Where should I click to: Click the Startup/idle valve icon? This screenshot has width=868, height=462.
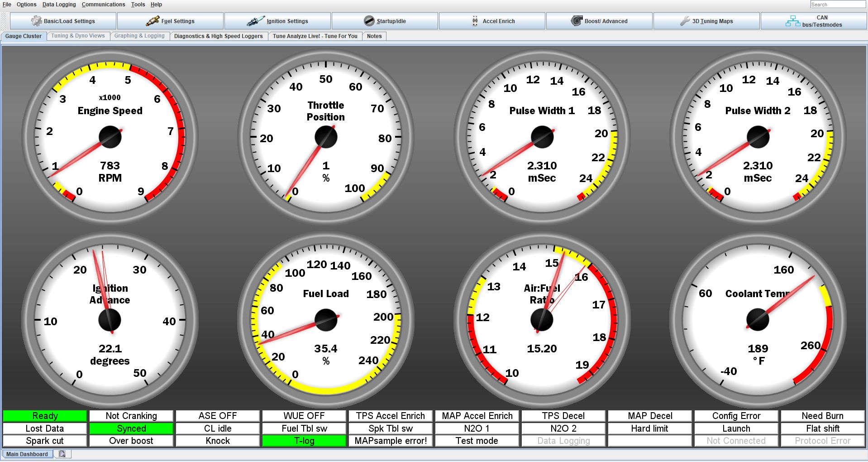point(369,21)
